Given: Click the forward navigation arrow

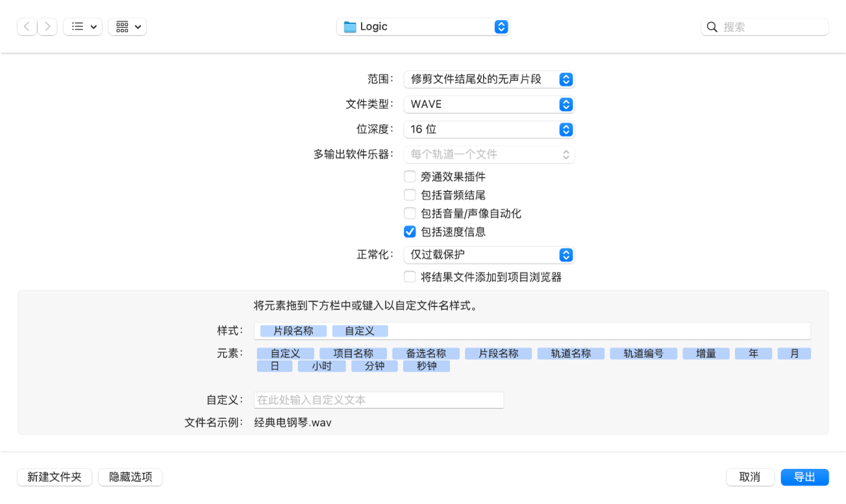Looking at the screenshot, I should tap(47, 27).
